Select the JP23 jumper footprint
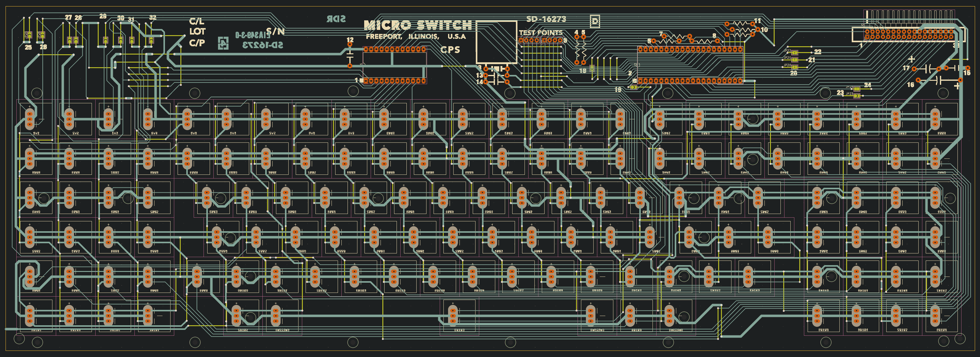 click(x=856, y=96)
